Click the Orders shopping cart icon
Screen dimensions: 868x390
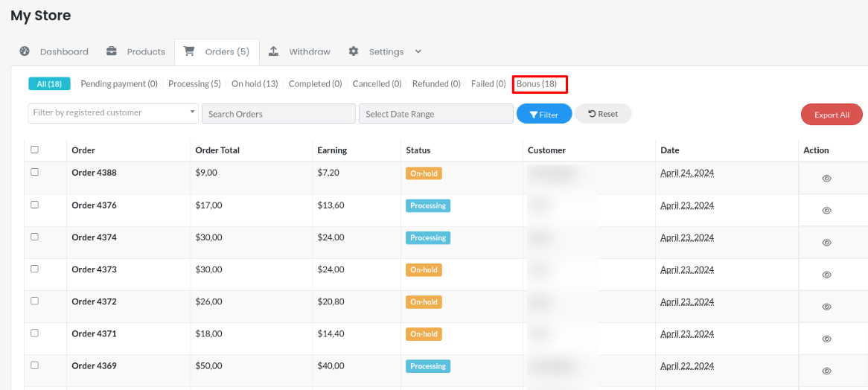pyautogui.click(x=189, y=51)
